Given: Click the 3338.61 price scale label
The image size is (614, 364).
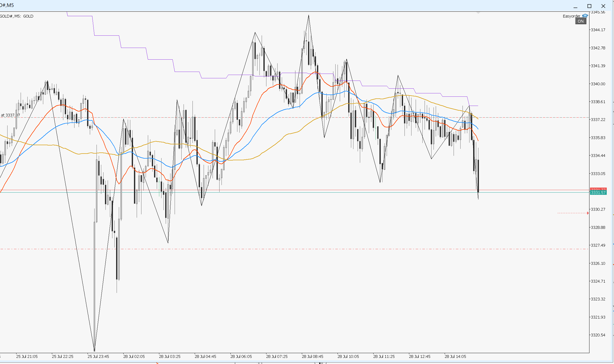Looking at the screenshot, I should pyautogui.click(x=598, y=102).
